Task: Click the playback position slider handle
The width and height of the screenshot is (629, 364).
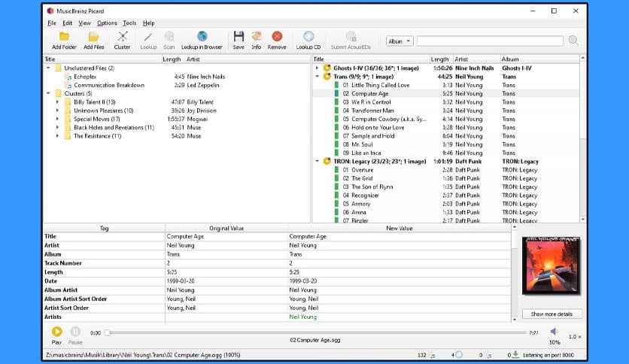Action: point(107,332)
